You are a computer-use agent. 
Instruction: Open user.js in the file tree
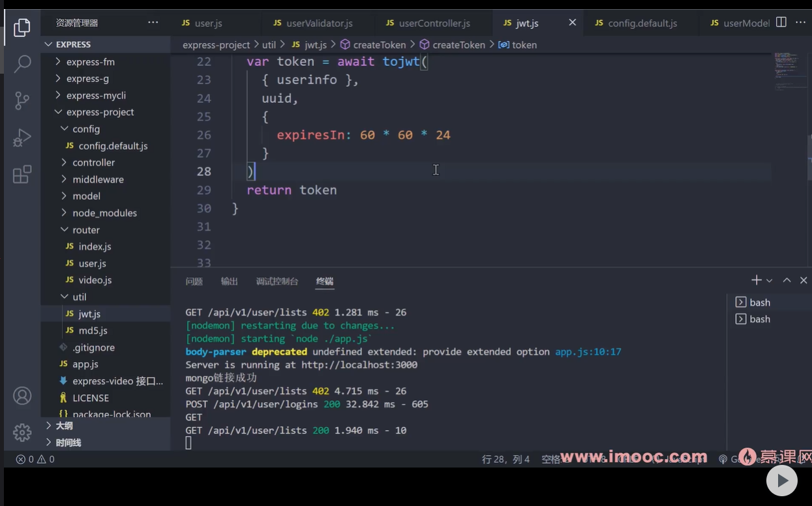coord(106,263)
